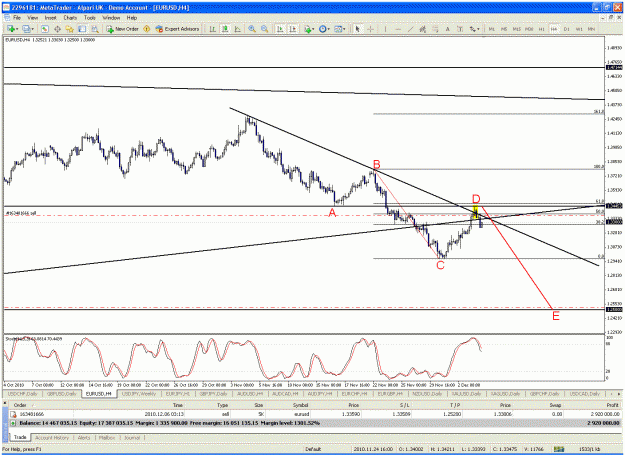Open the View menu
This screenshot has width=625, height=455.
[x=33, y=18]
